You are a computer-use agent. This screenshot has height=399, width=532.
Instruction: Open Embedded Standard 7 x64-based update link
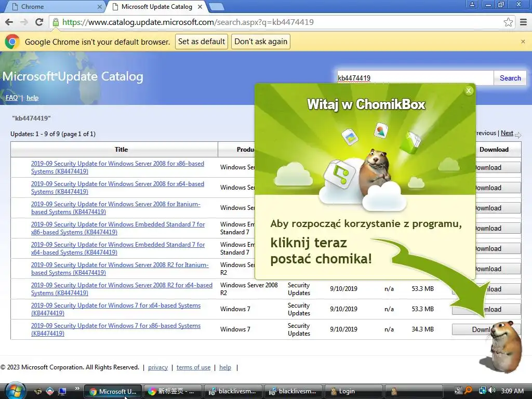tap(118, 249)
